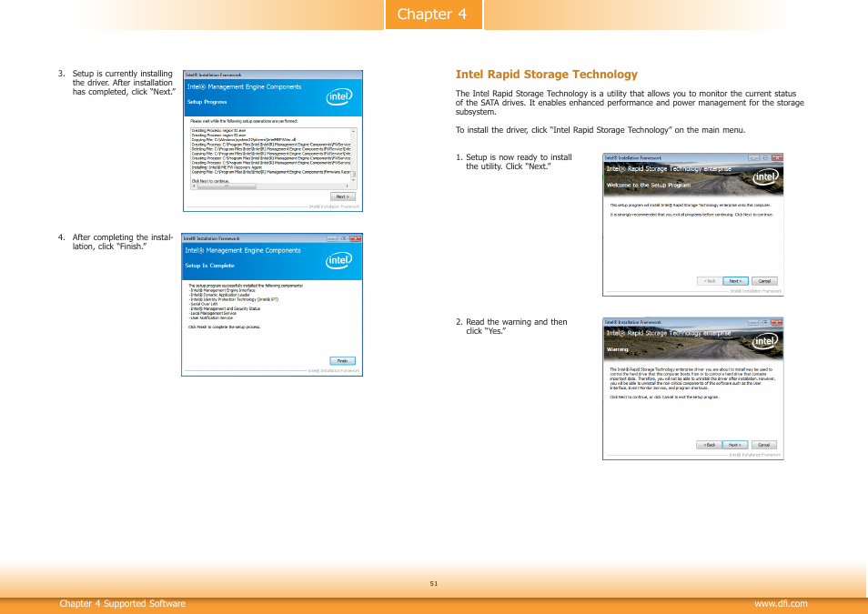868x614 pixels.
Task: Click the up arrow of the setup log scrollbar
Action: click(354, 131)
